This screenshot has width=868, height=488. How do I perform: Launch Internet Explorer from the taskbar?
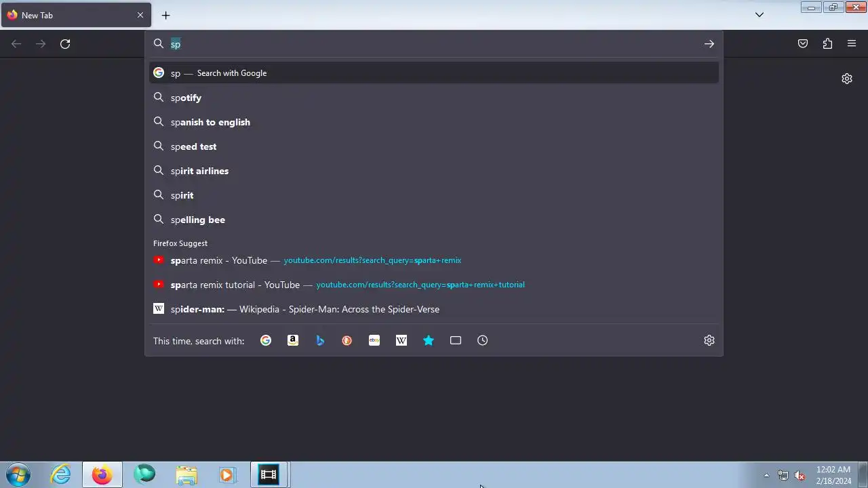pos(61,474)
